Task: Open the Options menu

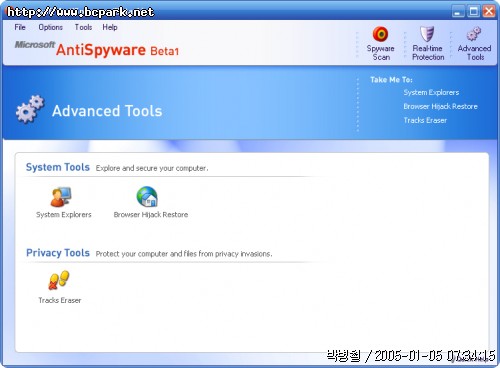Action: click(51, 27)
